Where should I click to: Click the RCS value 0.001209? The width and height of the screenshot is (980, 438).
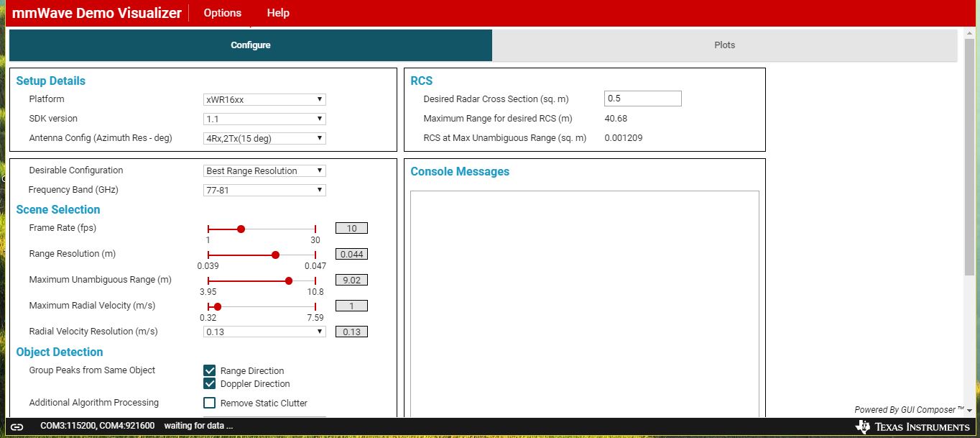click(x=624, y=137)
